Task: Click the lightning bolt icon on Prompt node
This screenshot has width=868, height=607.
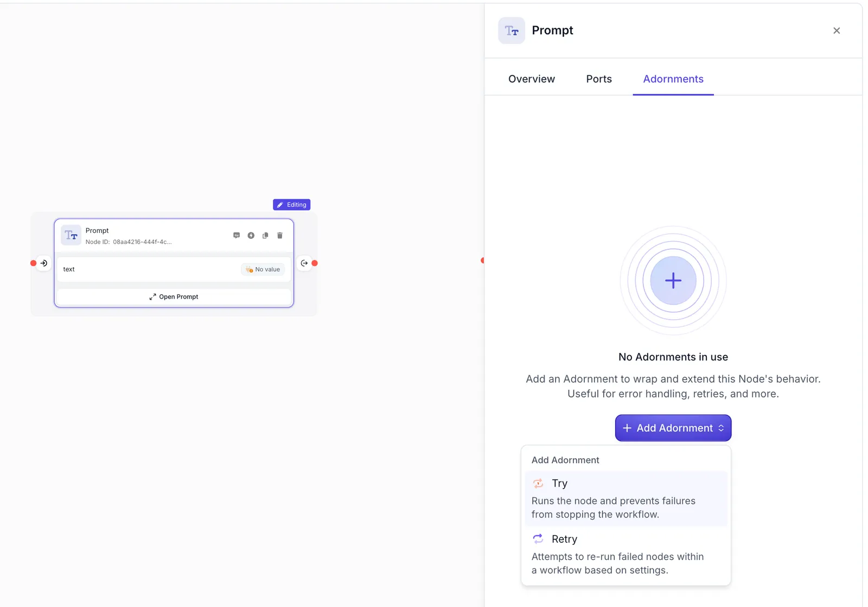Action: pos(251,236)
